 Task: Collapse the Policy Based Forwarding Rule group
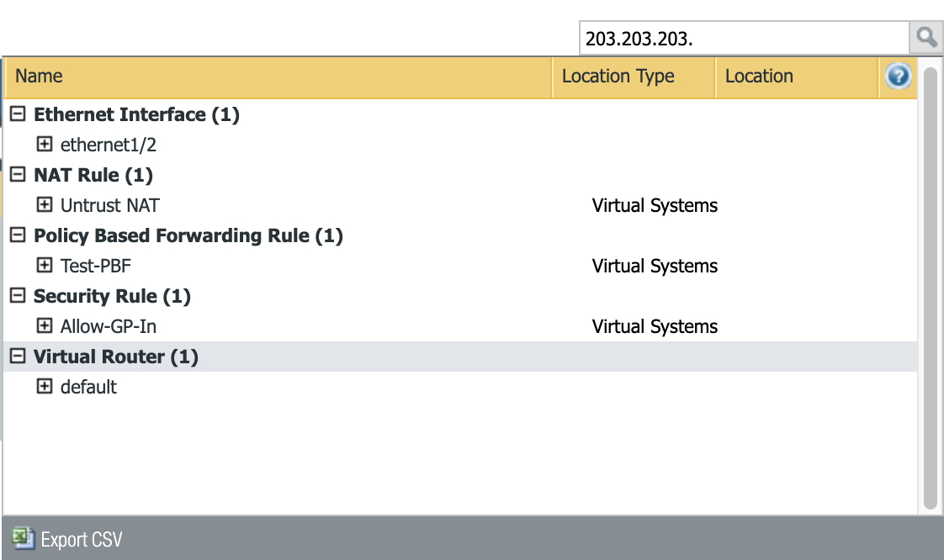[x=18, y=235]
